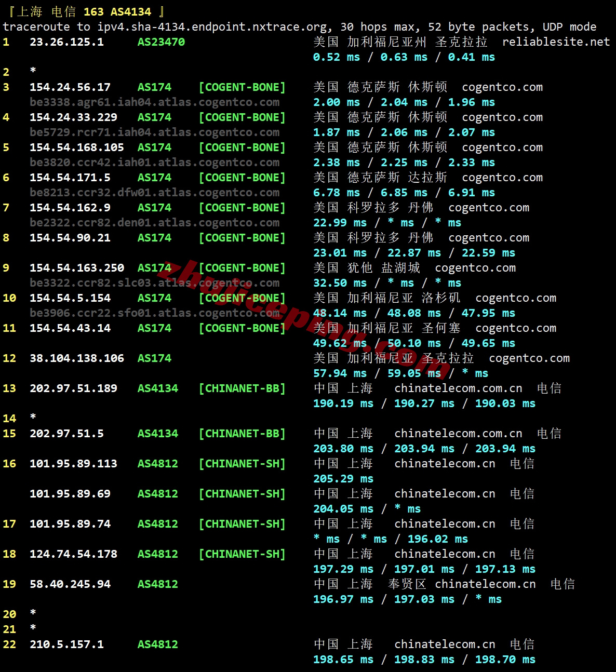Click hostname be3338.agr61.iah04.atlas.cogentco.com

coord(154,102)
